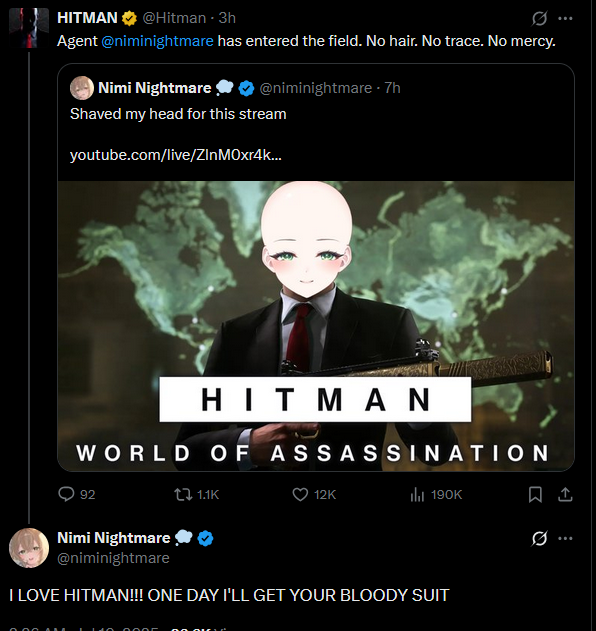Open the HITMAN account name

(x=87, y=18)
